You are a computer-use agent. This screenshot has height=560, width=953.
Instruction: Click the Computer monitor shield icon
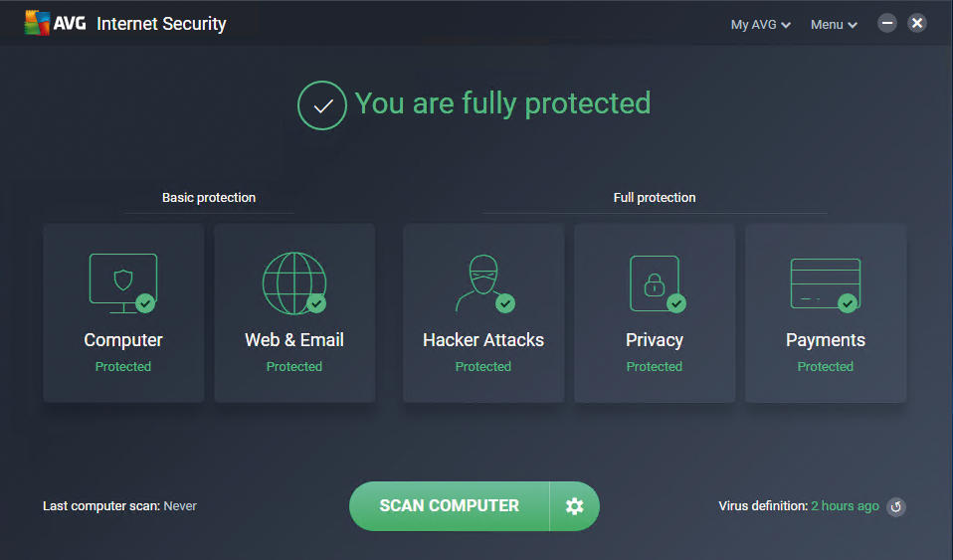tap(123, 283)
